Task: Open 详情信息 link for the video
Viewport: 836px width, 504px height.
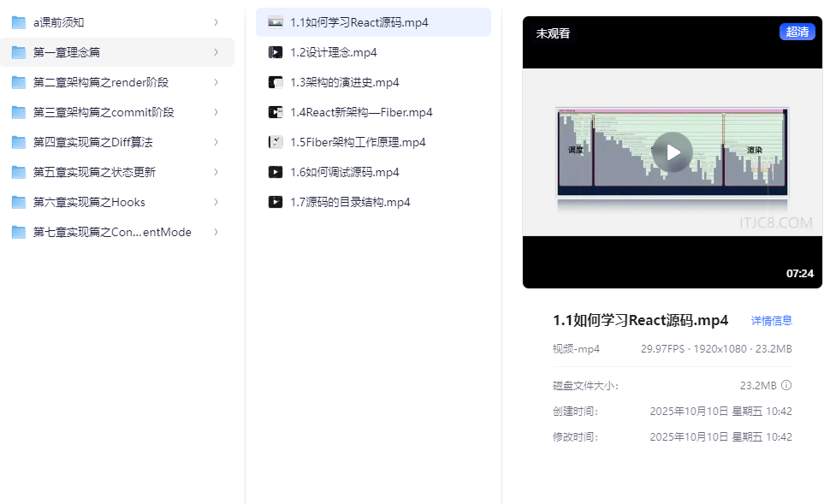Action: pyautogui.click(x=770, y=320)
